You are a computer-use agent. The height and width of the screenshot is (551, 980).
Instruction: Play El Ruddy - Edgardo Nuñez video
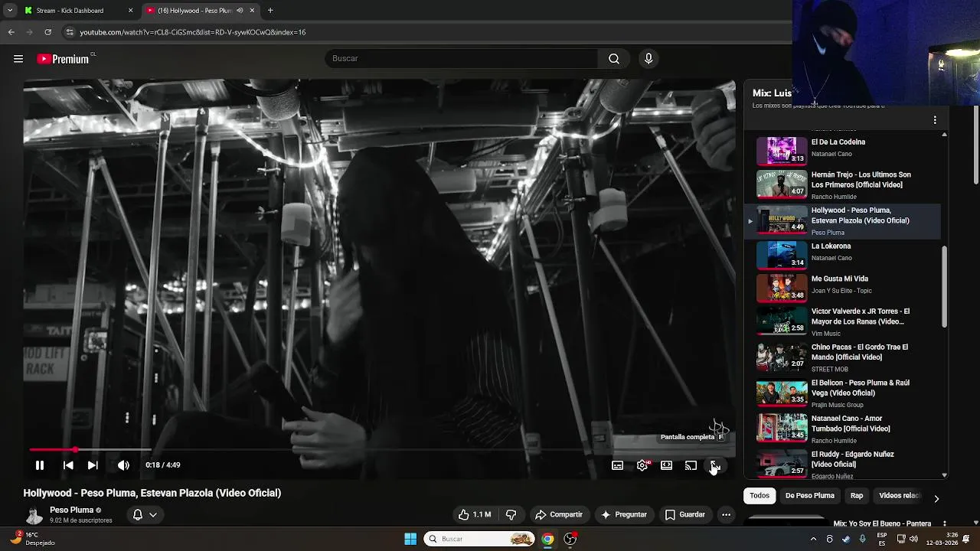[x=842, y=464]
